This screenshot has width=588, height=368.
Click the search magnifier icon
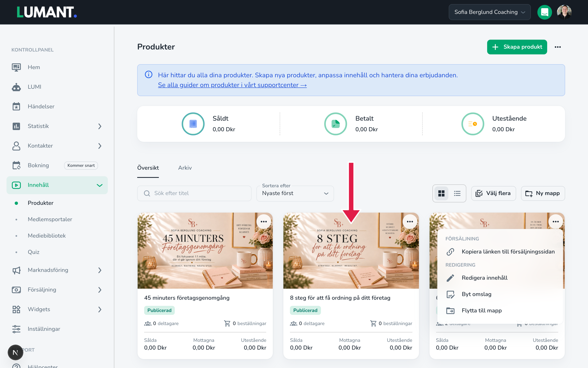tap(147, 193)
